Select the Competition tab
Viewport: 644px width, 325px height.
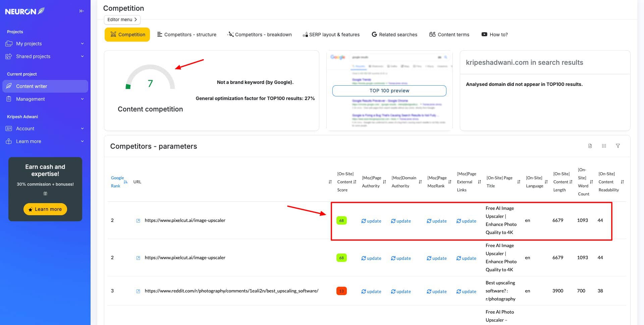point(127,35)
